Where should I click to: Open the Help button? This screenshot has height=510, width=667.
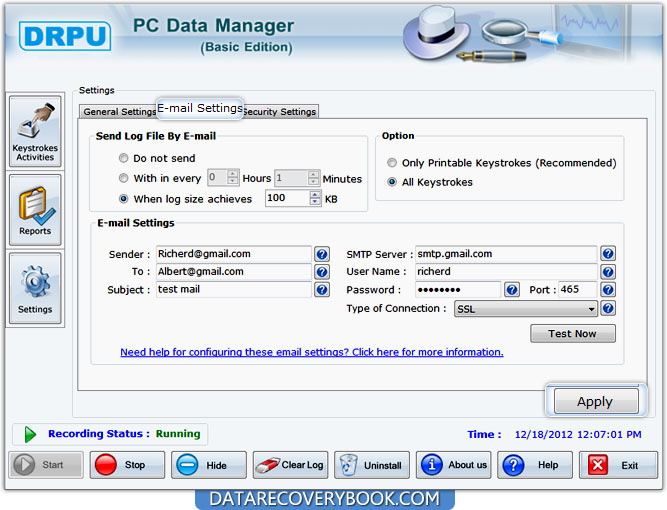[535, 465]
